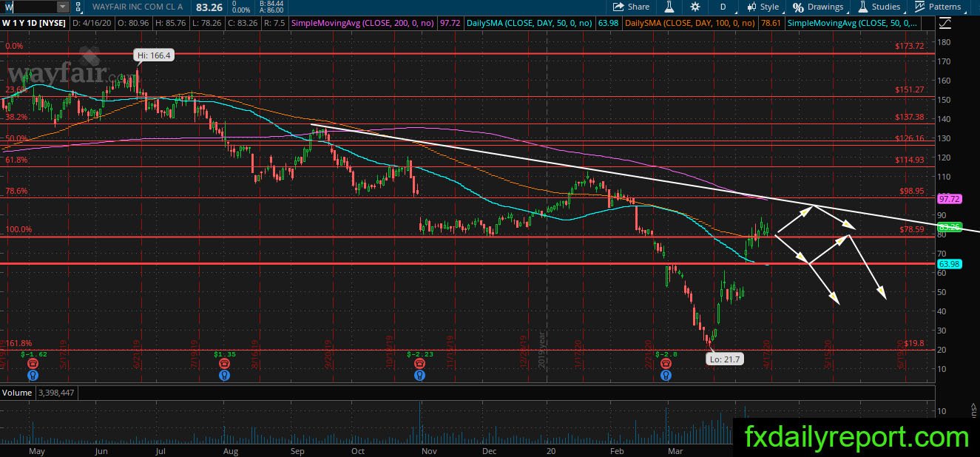This screenshot has height=457, width=980.
Task: Select the DailySMA (CLOSE, DAY, 100, 0, no) label
Action: (689, 23)
